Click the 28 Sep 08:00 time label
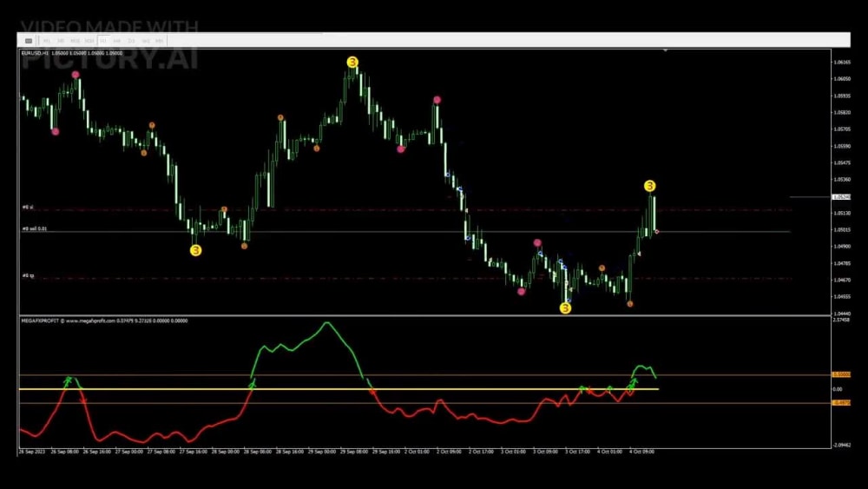The width and height of the screenshot is (868, 489). (x=258, y=452)
